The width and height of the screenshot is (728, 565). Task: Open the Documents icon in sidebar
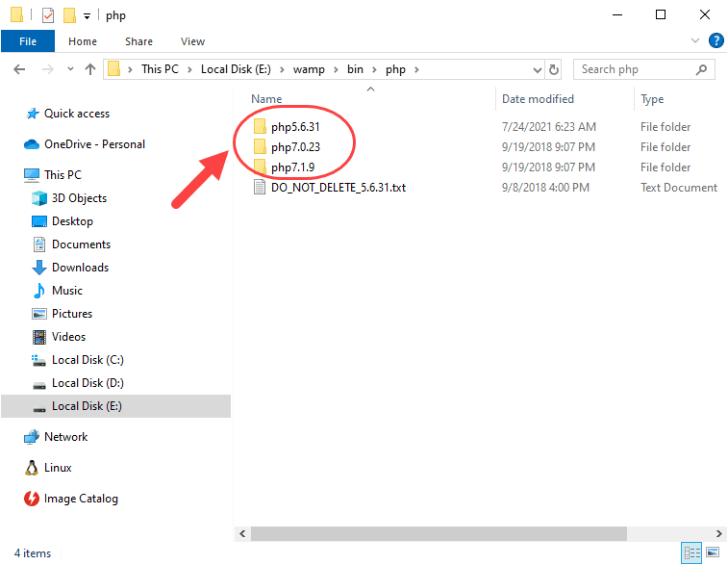pyautogui.click(x=39, y=244)
